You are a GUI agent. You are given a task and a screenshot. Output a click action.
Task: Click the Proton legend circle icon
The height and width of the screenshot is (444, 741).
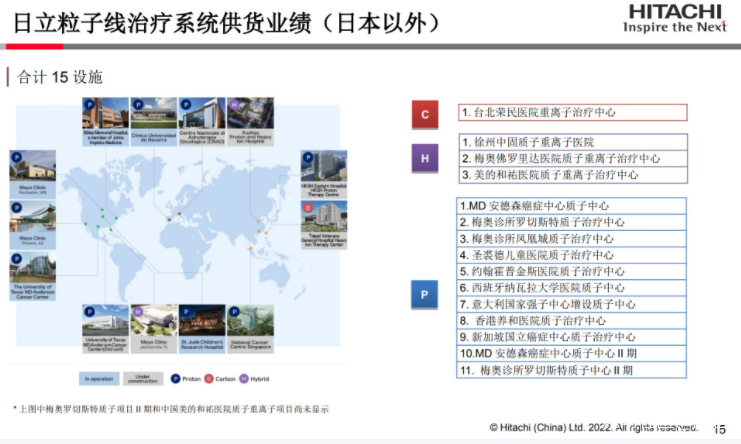175,379
